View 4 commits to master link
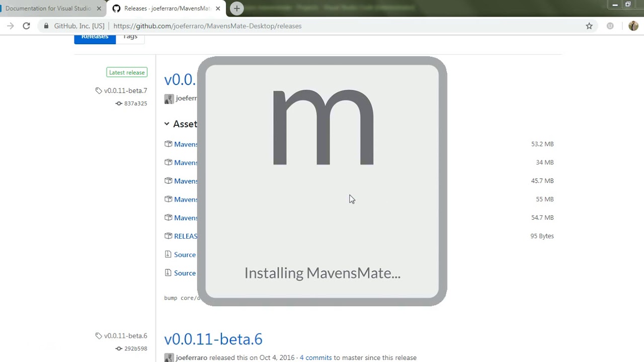Image resolution: width=644 pixels, height=362 pixels. click(315, 357)
